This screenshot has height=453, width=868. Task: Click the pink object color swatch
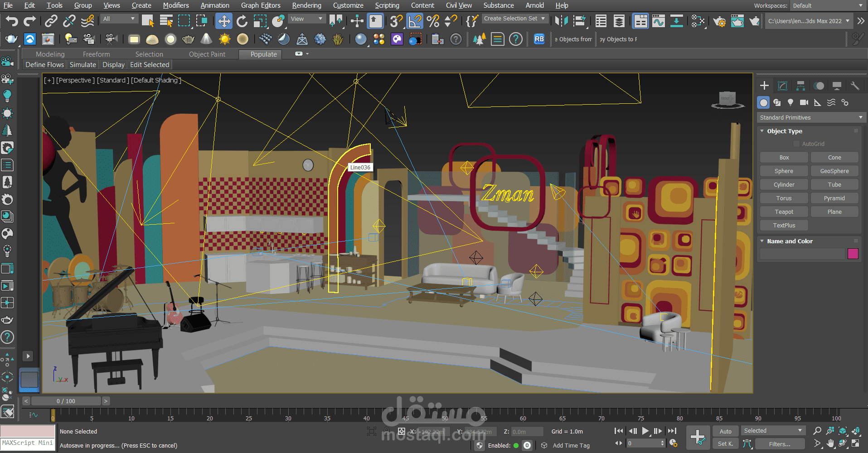[x=853, y=254]
